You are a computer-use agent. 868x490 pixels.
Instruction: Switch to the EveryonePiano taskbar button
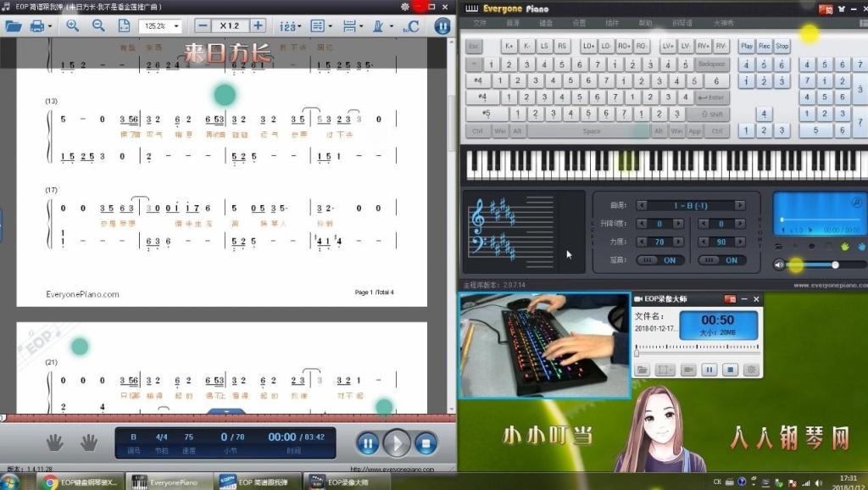[169, 482]
